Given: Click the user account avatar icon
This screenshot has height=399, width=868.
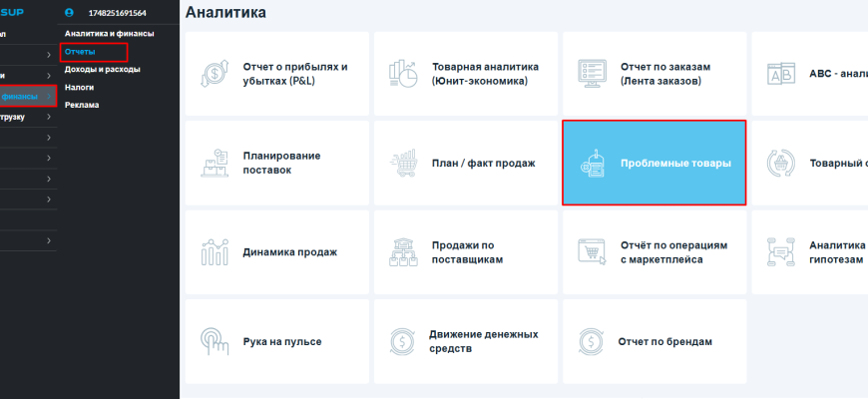Looking at the screenshot, I should pyautogui.click(x=69, y=14).
